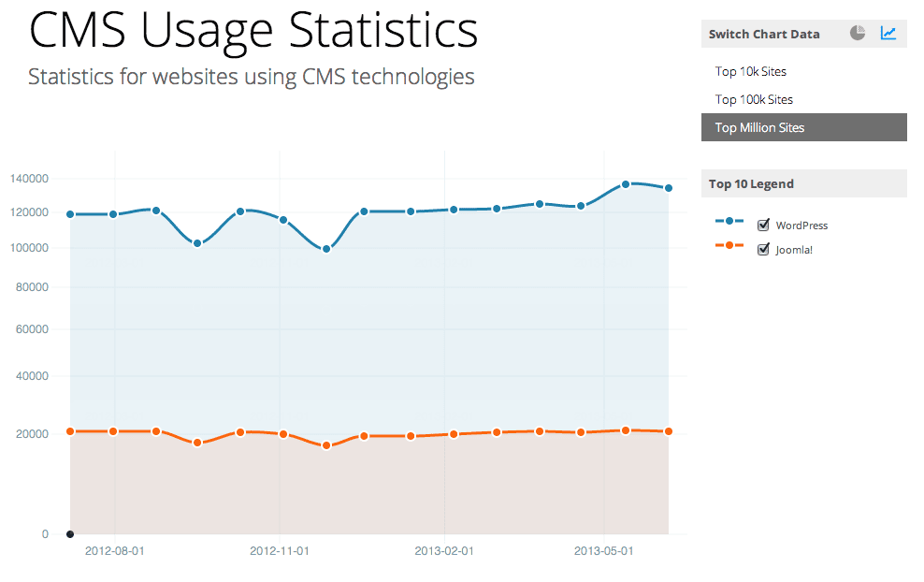Click the 60000 y-axis label

(32, 329)
